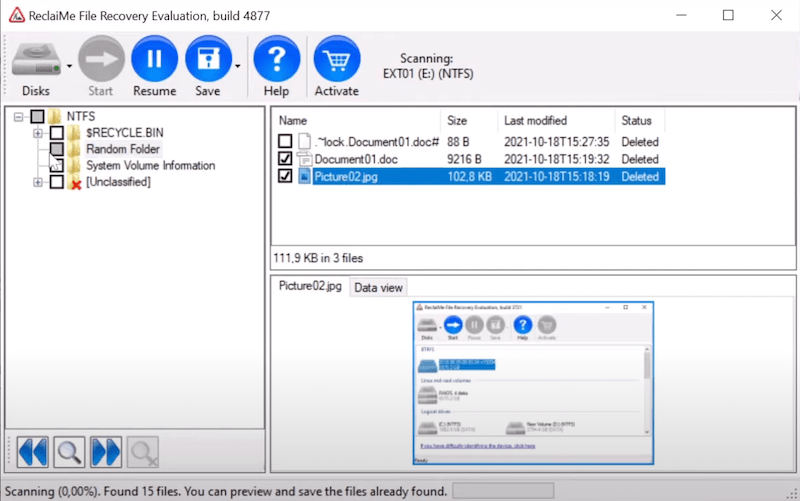Click the 'Scanning: EXT01 (E:) (NTFS)' label

pos(428,66)
